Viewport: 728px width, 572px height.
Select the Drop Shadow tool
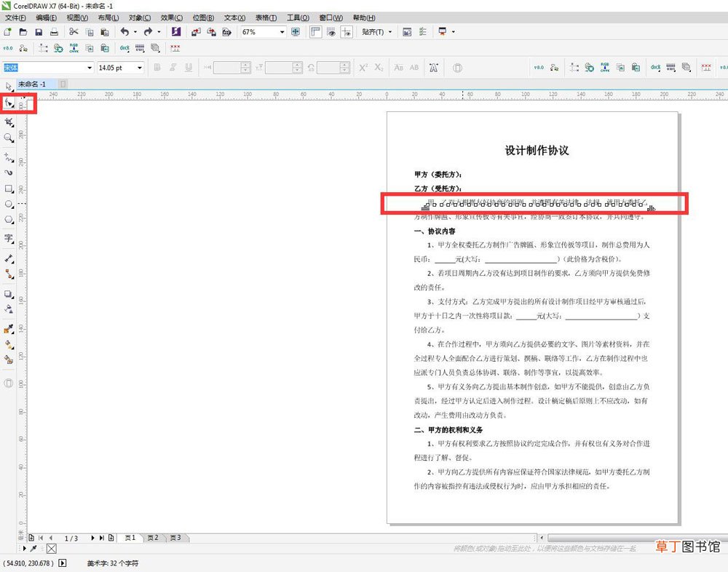coord(9,294)
